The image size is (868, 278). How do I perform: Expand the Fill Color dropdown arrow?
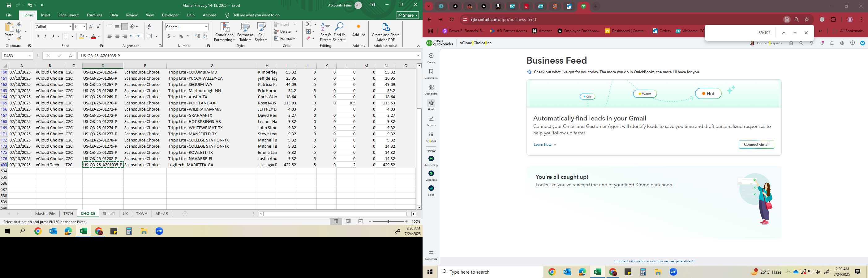coord(87,36)
